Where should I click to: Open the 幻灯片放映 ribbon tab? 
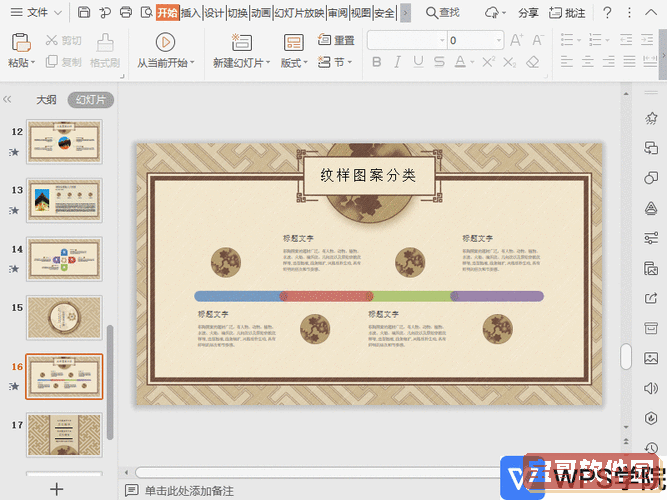(x=299, y=13)
